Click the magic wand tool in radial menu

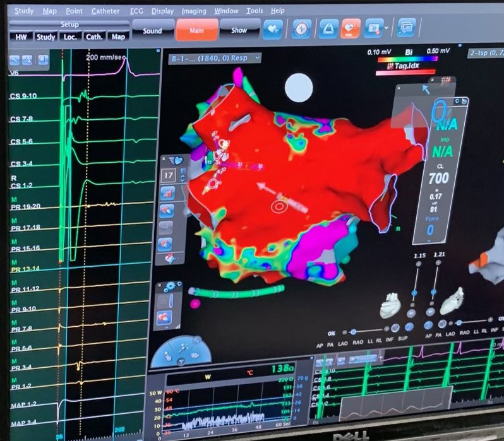coord(184,347)
